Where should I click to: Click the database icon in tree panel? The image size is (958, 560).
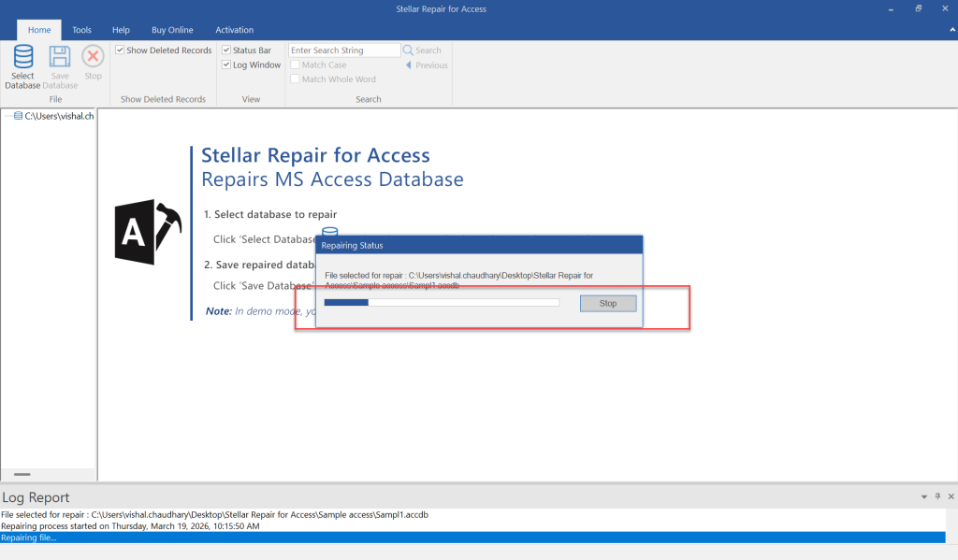click(x=19, y=117)
